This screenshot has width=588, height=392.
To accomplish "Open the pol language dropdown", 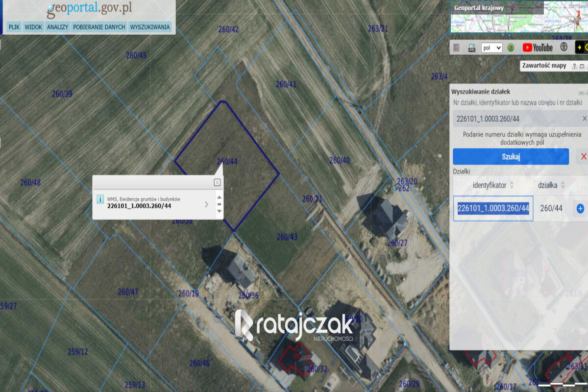I will 492,48.
